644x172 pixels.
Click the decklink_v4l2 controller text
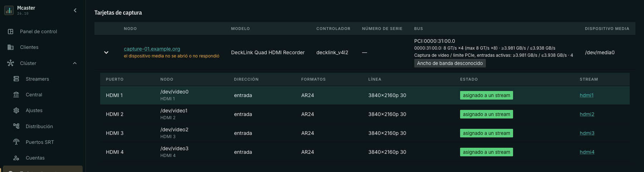[x=332, y=52]
